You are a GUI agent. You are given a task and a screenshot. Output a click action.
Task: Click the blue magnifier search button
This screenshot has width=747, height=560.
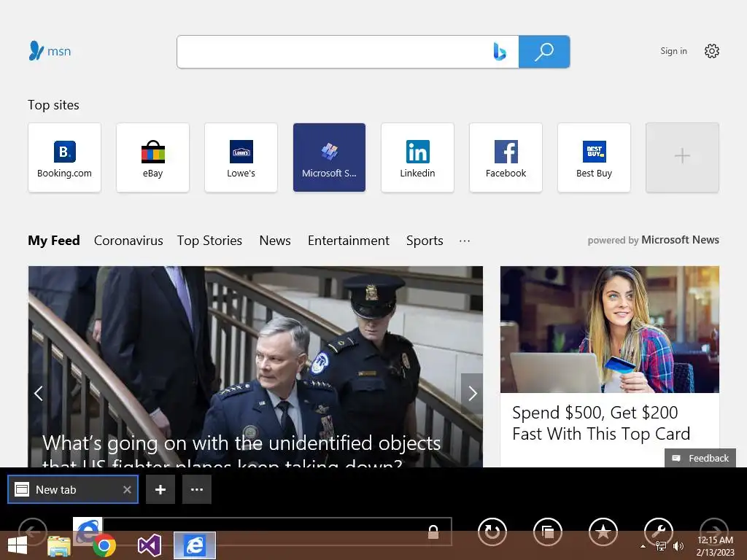pyautogui.click(x=544, y=52)
